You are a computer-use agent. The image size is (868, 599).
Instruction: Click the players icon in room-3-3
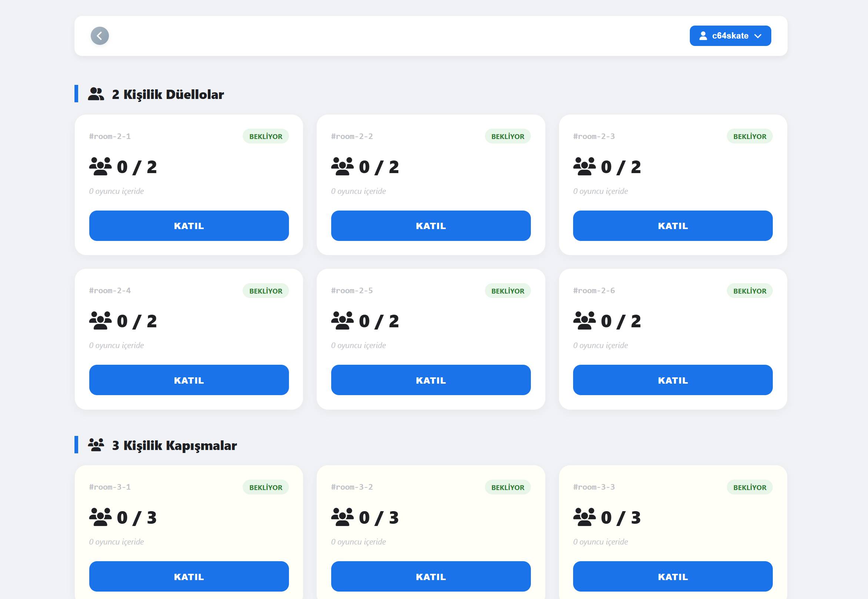(584, 517)
